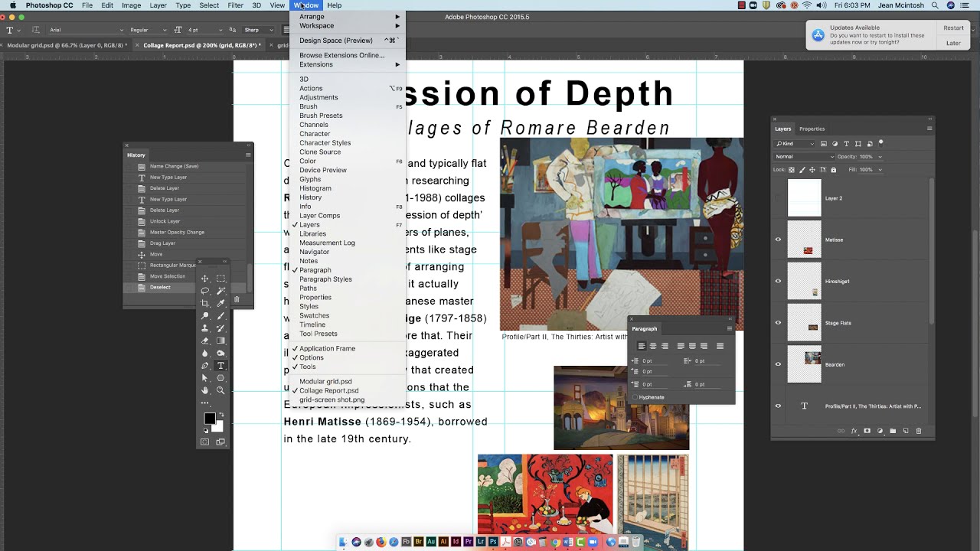Screen dimensions: 980x551
Task: Switch to the Properties tab
Action: [x=812, y=129]
